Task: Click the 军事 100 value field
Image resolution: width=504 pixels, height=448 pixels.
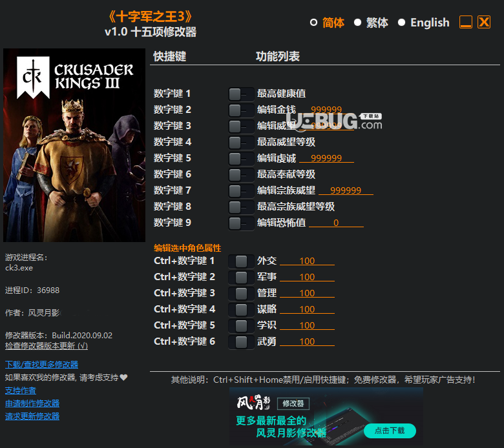Action: pos(307,277)
